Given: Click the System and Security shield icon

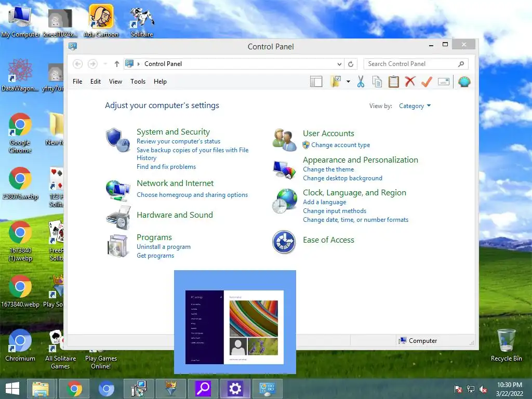Looking at the screenshot, I should tap(118, 140).
